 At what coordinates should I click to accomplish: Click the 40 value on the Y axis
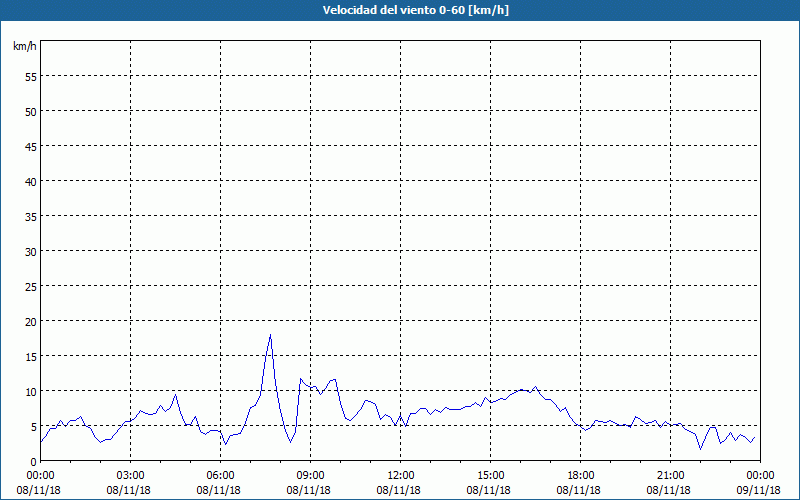(x=31, y=181)
